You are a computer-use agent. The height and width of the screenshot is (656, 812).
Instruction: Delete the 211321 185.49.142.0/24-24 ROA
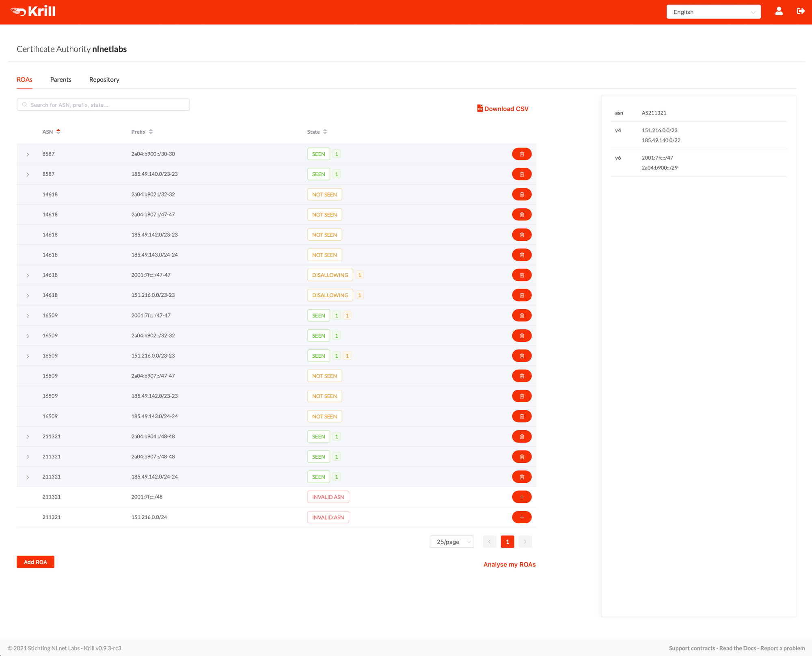tap(521, 477)
